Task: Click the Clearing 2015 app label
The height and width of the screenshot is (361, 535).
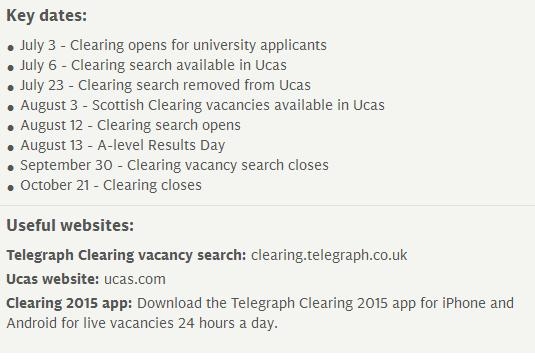Action: point(69,304)
